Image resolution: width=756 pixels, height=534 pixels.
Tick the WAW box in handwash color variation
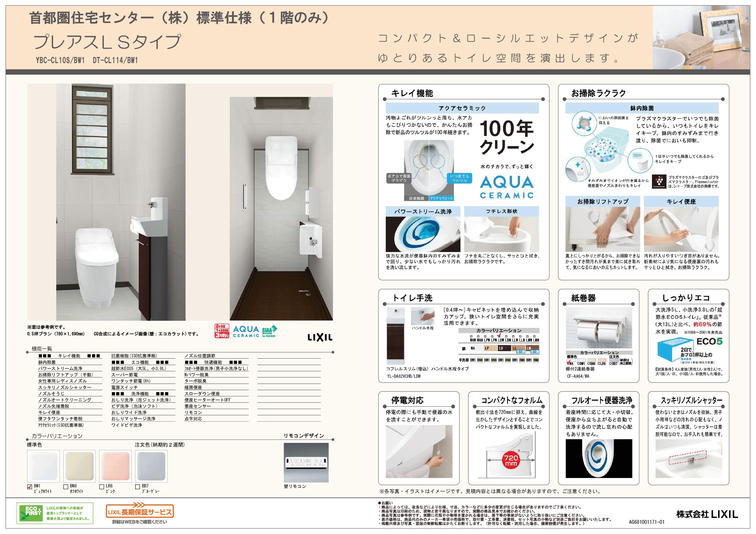point(471,336)
